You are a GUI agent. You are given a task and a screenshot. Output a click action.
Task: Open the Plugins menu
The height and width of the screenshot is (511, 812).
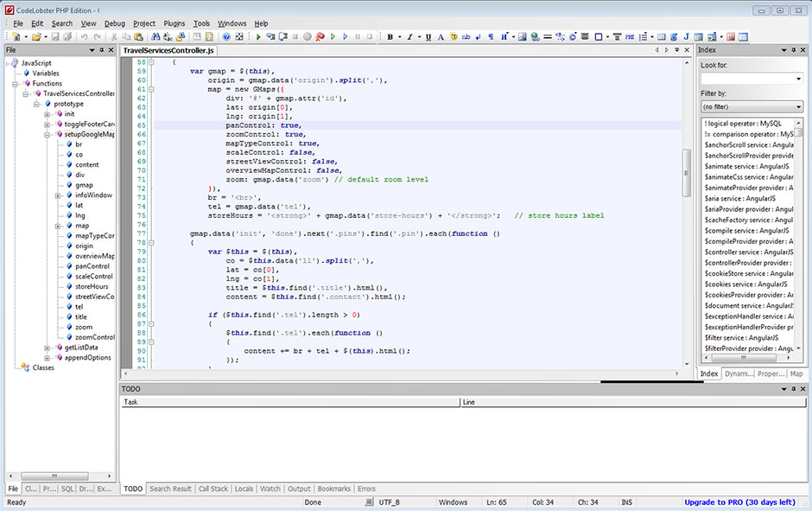tap(174, 23)
